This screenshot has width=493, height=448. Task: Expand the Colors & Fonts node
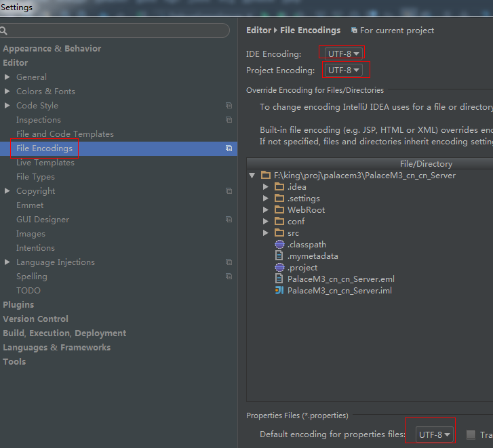7,91
